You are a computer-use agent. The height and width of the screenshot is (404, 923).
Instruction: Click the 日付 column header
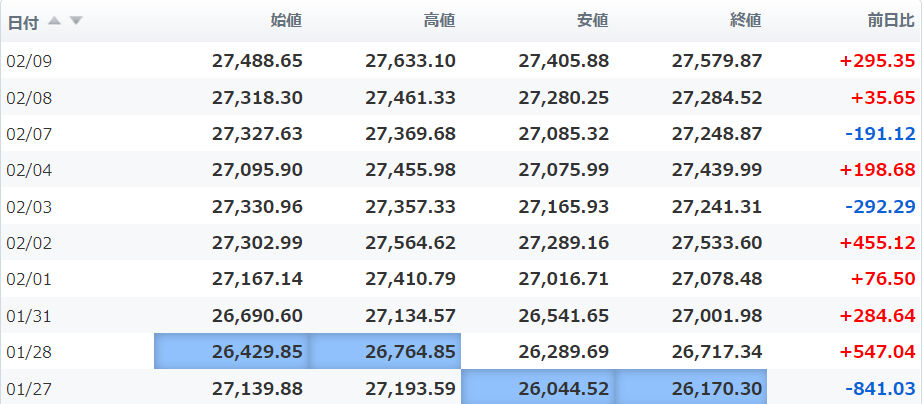click(23, 22)
